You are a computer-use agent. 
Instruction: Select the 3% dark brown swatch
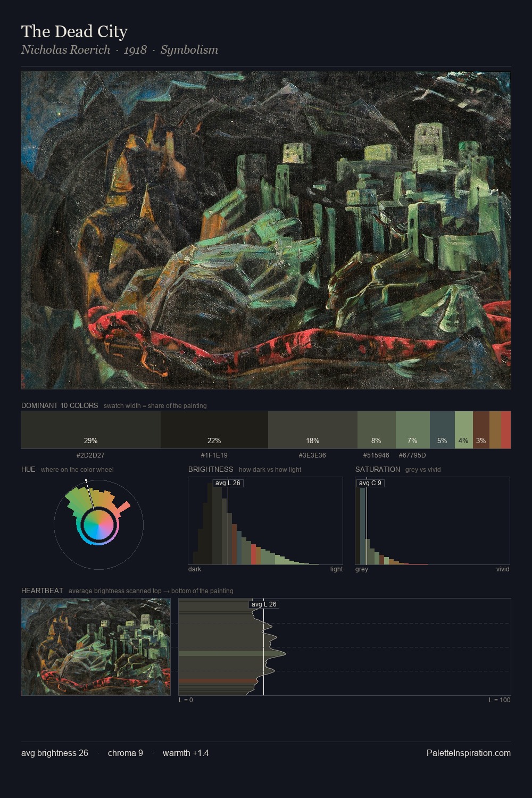point(481,429)
